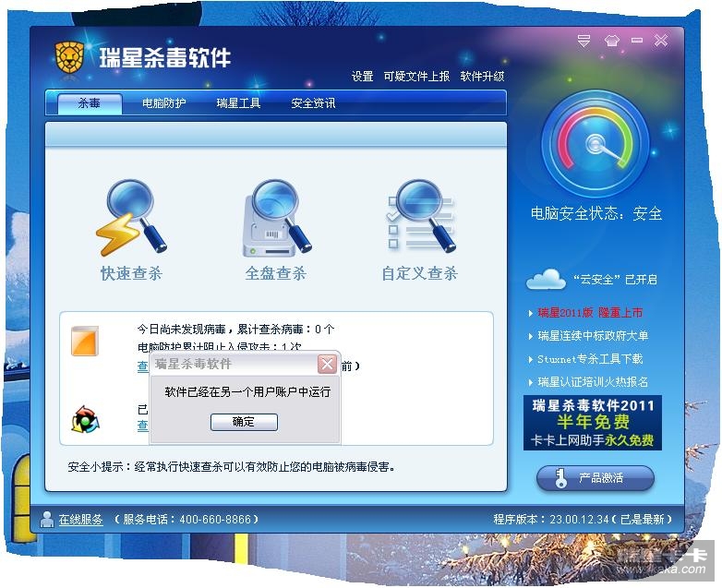This screenshot has height=588, width=722.
Task: Confirm the dialog with 确定 button
Action: (x=244, y=422)
